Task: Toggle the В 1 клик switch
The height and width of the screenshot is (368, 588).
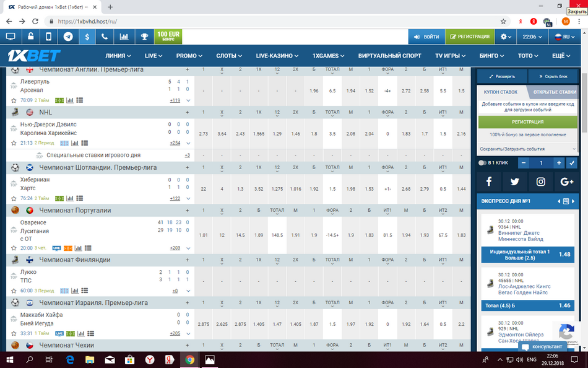Action: 482,163
